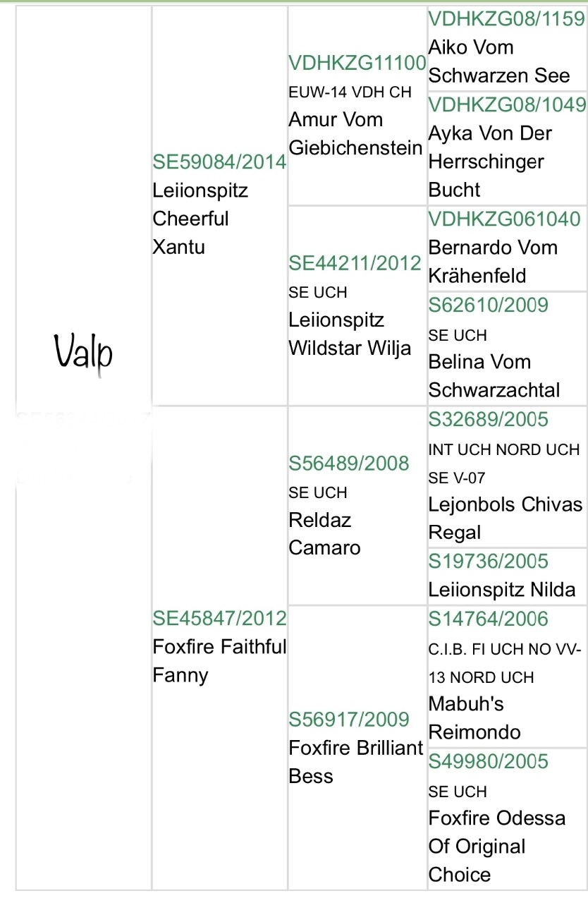Image resolution: width=588 pixels, height=903 pixels.
Task: Open S19736/2005 Leiionspitz Nilda link
Action: (488, 562)
